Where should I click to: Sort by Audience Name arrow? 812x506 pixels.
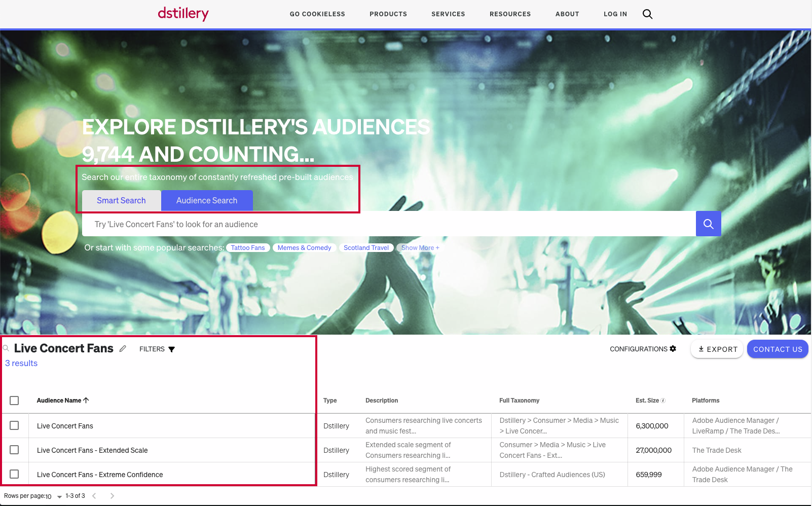tap(86, 400)
